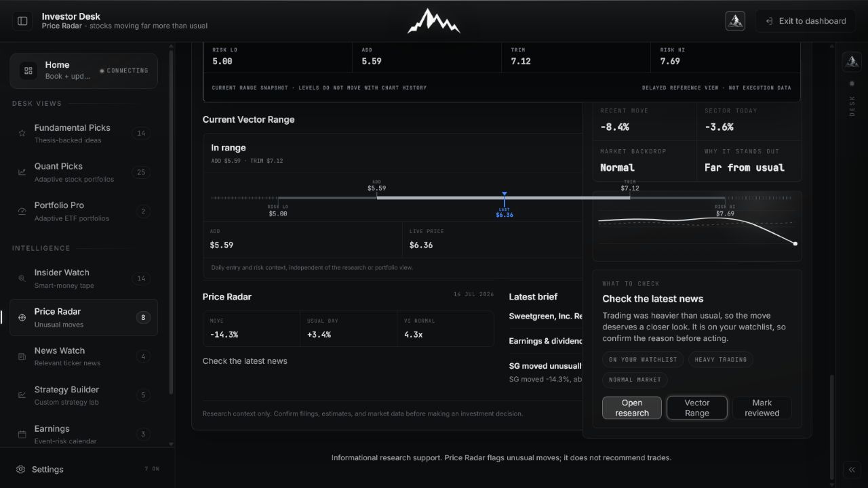Click the Earnings calendar icon

(x=22, y=434)
